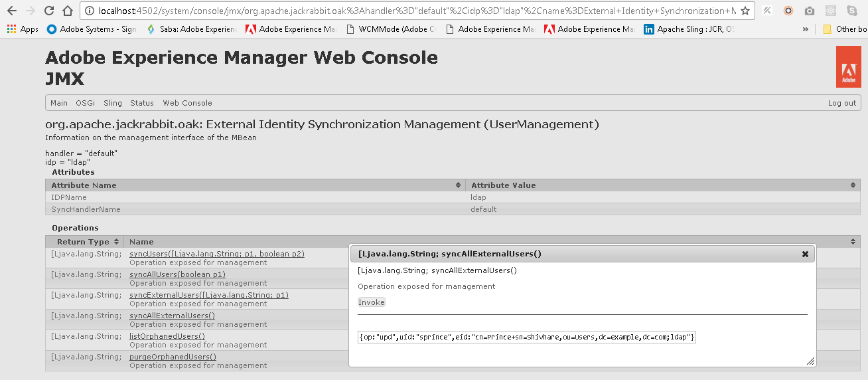This screenshot has width=868, height=380.
Task: Sort operations by the Name column header
Action: (492, 242)
